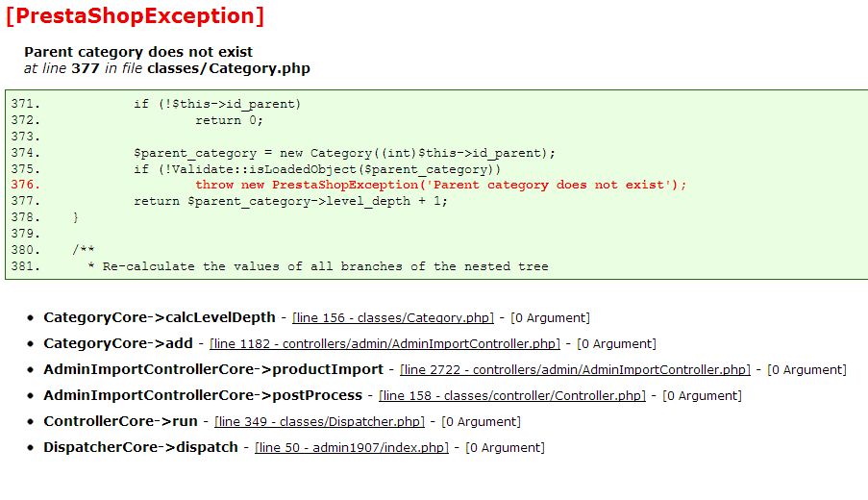Click the [PrestaShopException] red heading
This screenshot has height=500, width=868.
tap(136, 15)
